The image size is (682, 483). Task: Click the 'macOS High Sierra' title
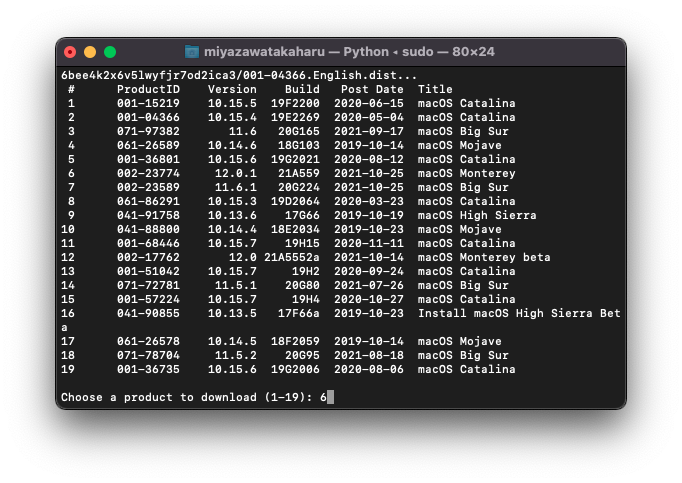click(477, 215)
